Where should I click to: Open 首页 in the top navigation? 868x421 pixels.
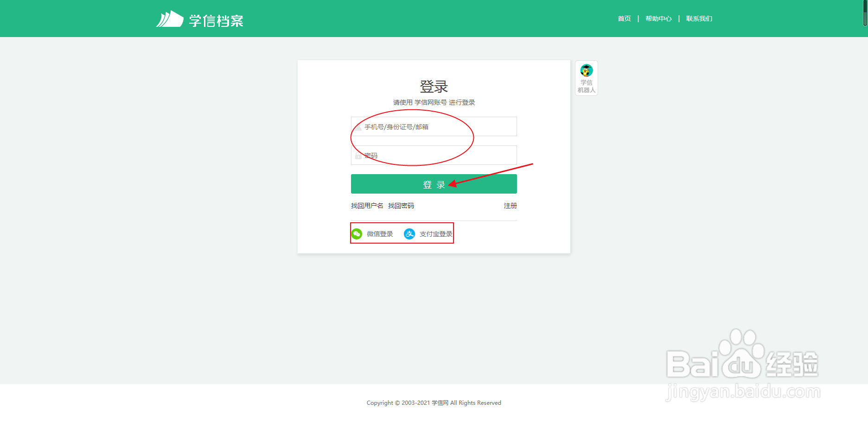pyautogui.click(x=624, y=19)
